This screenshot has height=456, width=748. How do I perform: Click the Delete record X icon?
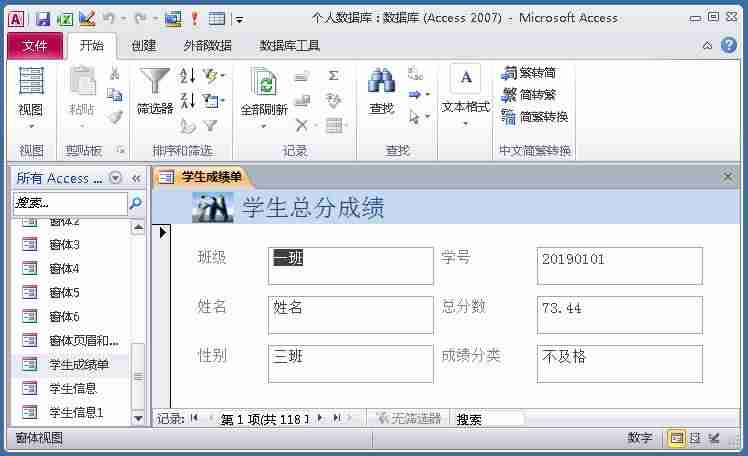(301, 125)
